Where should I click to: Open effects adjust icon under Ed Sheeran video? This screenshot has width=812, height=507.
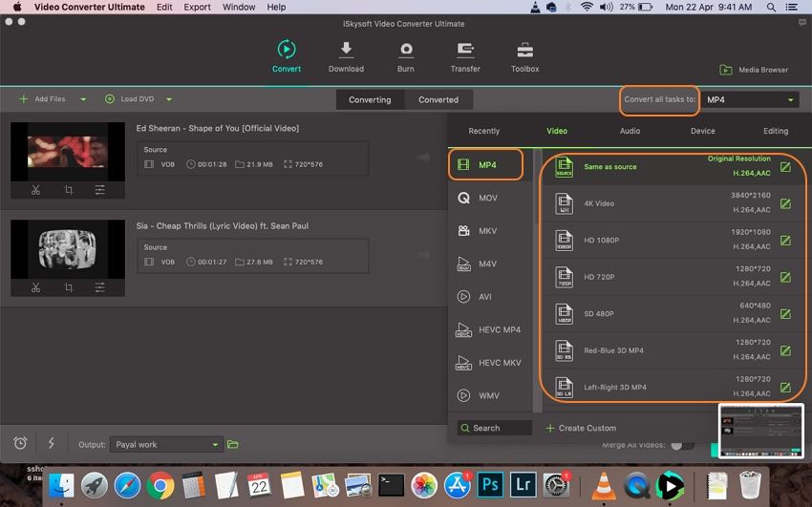(100, 190)
